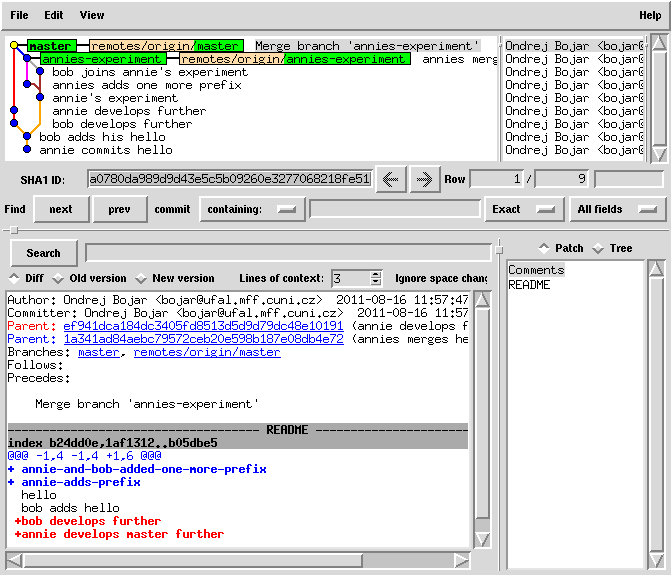Open the Exact match dropdown
Screen dimensions: 671x575
(523, 209)
